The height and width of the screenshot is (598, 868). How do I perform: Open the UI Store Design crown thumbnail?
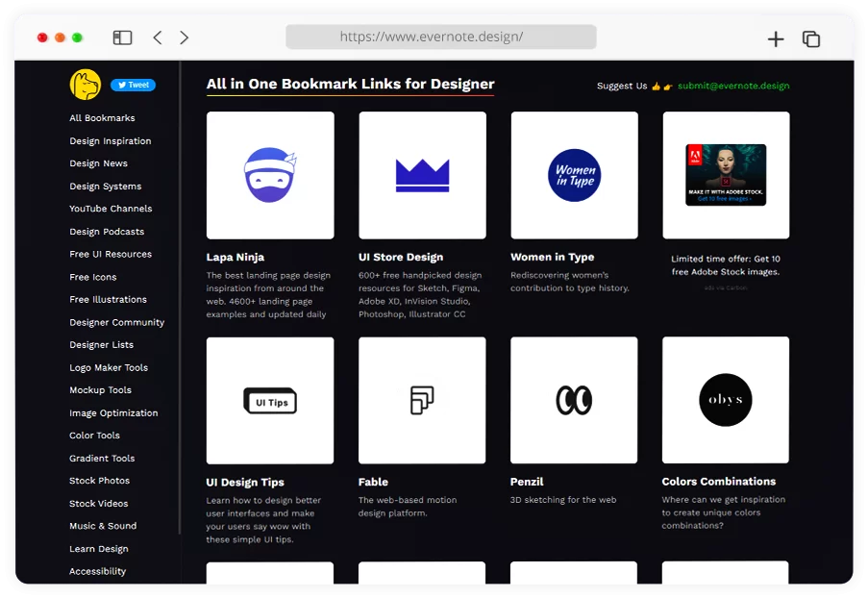(422, 176)
